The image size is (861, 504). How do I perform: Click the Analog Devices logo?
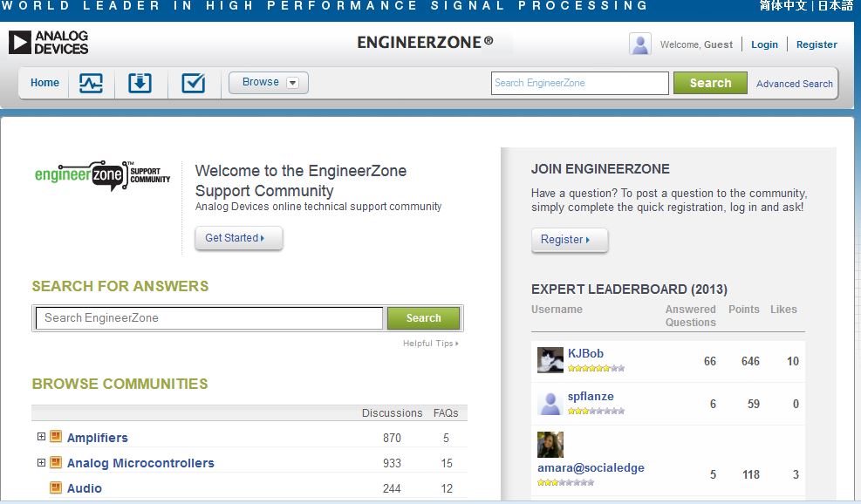[48, 42]
